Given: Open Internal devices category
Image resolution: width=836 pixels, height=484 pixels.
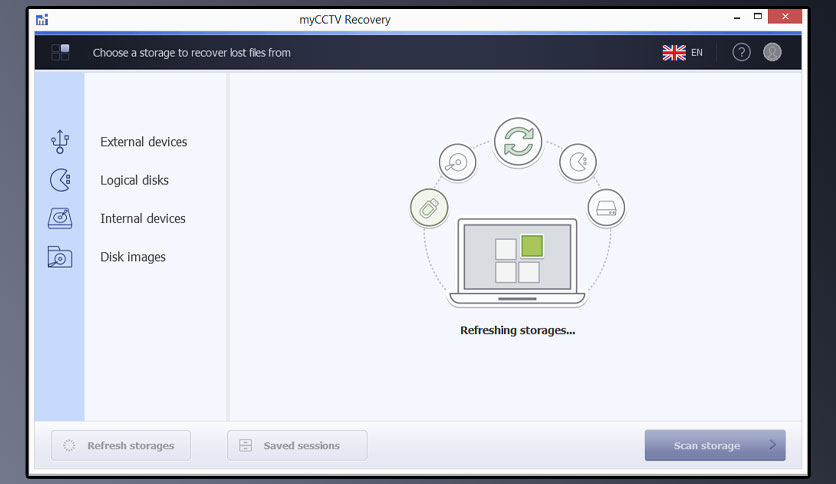Looking at the screenshot, I should pos(143,219).
